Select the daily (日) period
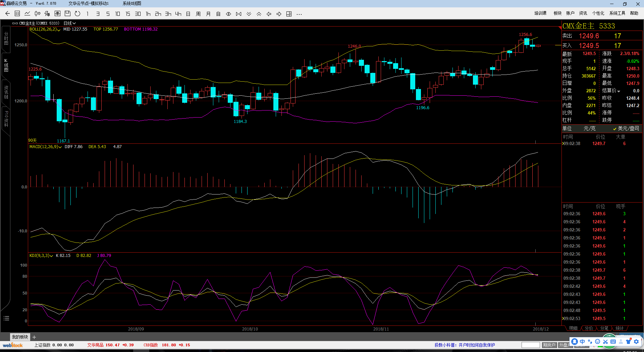 pos(188,14)
